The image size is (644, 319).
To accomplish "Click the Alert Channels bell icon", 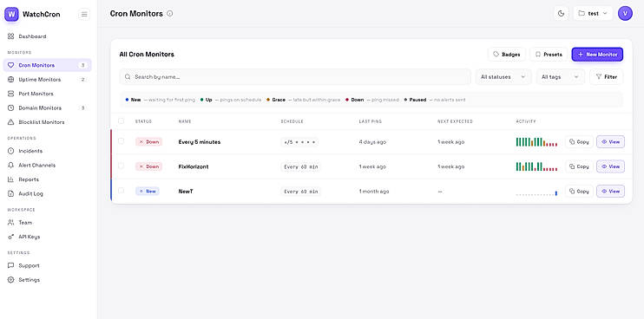I will pos(10,166).
